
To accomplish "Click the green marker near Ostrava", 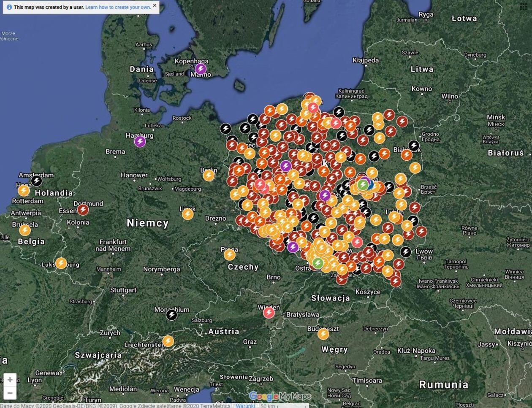I will (318, 263).
